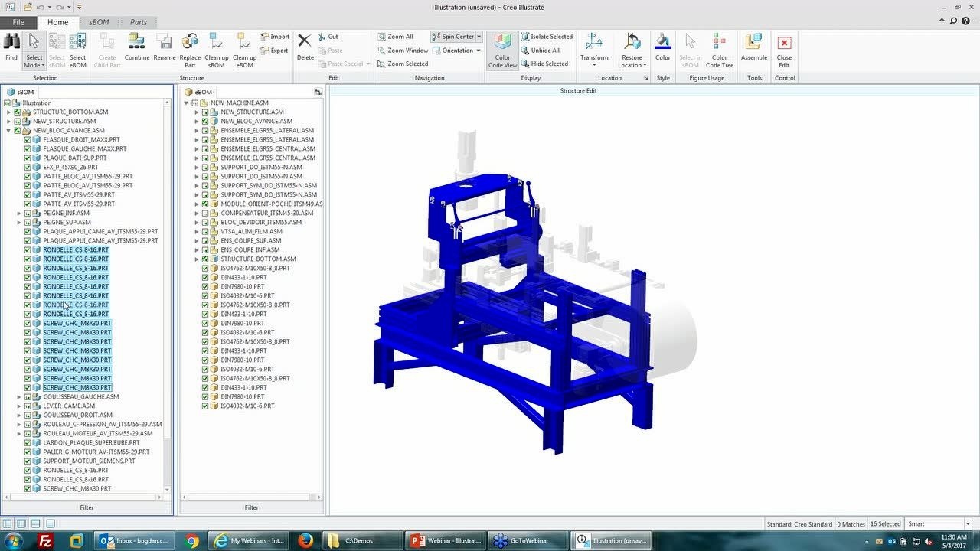Screen dimensions: 980x551
Task: Toggle checkbox for DIN7980-10.PRT in eBOM
Action: coord(205,287)
